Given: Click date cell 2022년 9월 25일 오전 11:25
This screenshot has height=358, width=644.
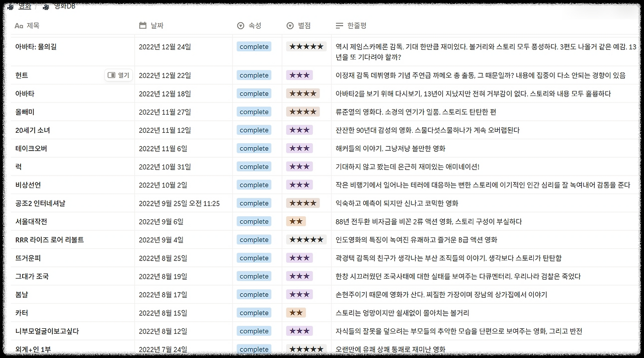Looking at the screenshot, I should click(x=179, y=204).
